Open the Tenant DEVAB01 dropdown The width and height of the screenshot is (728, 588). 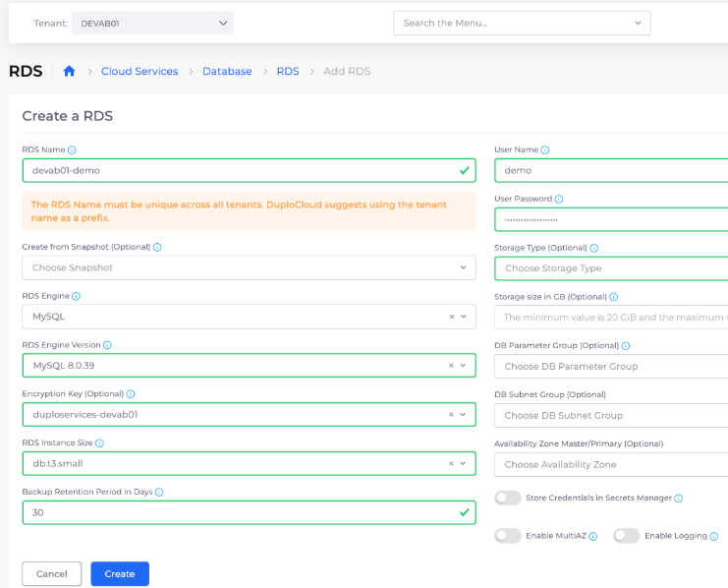click(152, 24)
